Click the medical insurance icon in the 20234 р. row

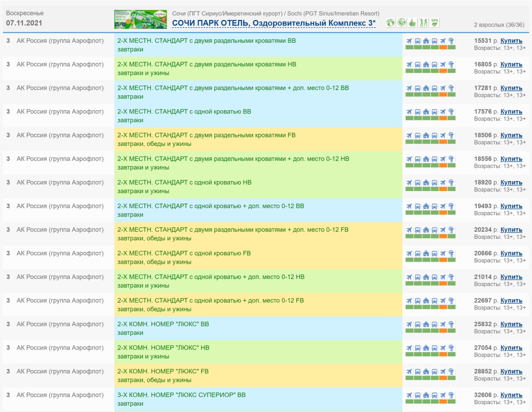[x=451, y=231]
